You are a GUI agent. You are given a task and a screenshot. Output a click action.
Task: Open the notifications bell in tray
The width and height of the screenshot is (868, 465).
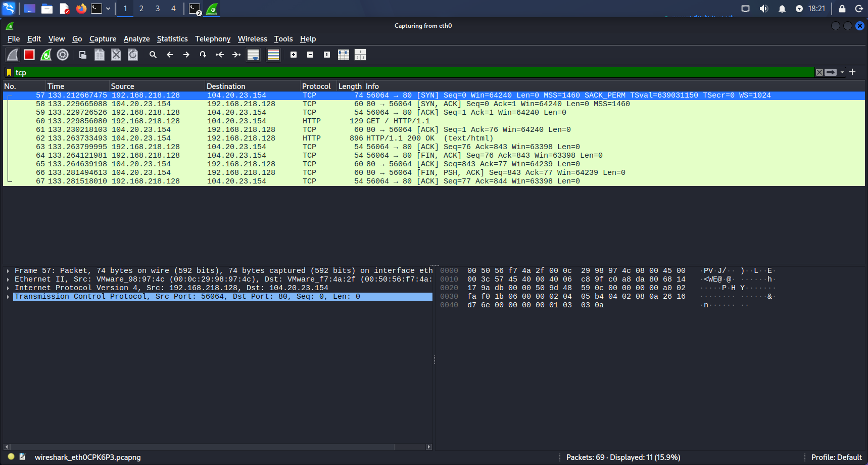[x=782, y=9]
